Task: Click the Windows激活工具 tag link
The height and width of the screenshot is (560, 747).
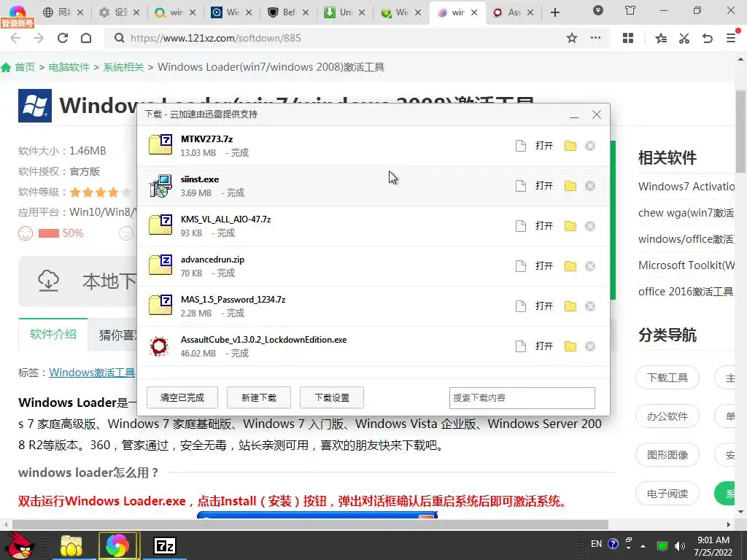Action: tap(92, 373)
